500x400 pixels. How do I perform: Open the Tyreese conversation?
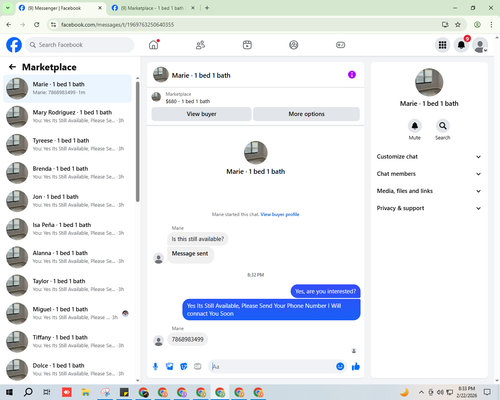(67, 145)
